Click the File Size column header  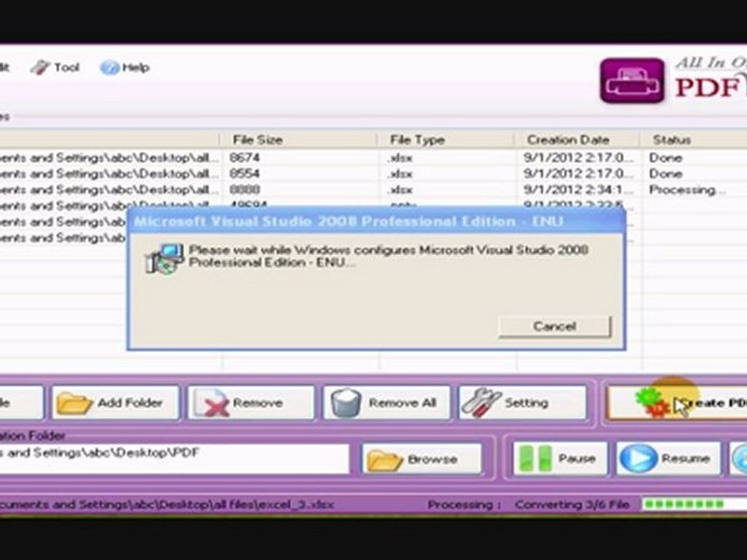point(298,139)
